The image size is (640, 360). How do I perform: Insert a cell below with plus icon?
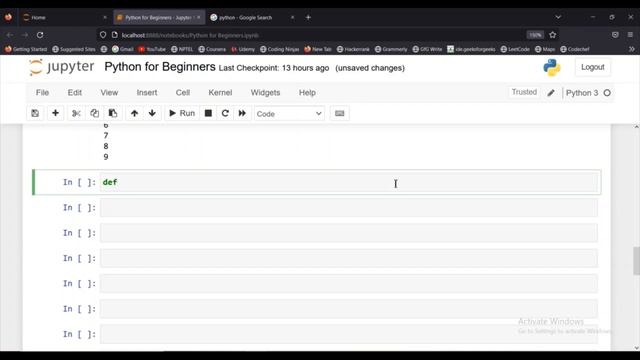pos(56,113)
